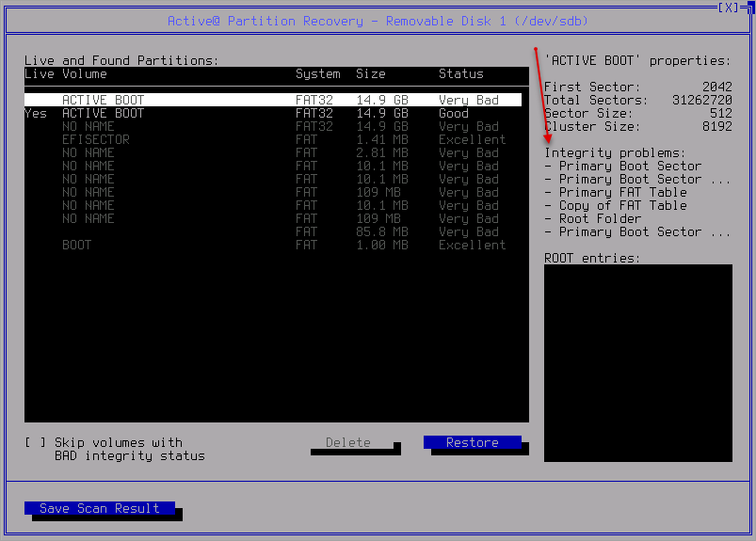Select the live ACTIVE BOOT partition marked Good
The height and width of the screenshot is (541, 756).
tap(273, 113)
